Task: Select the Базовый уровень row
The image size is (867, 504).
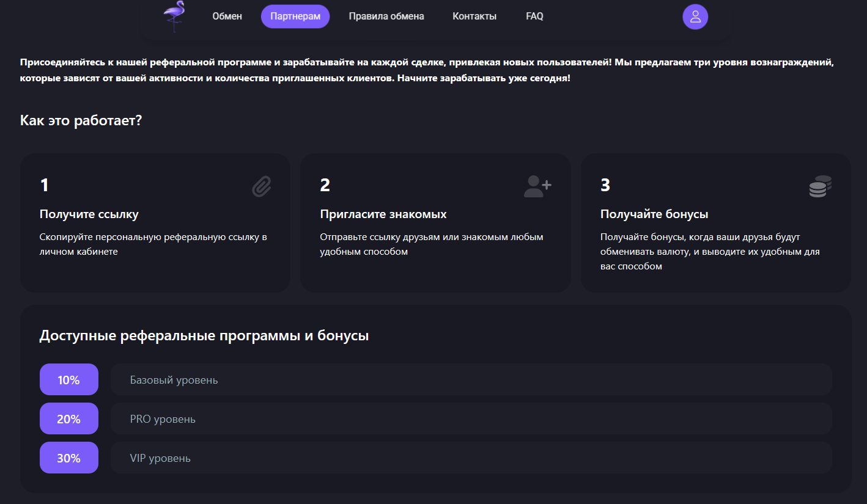Action: tap(471, 380)
